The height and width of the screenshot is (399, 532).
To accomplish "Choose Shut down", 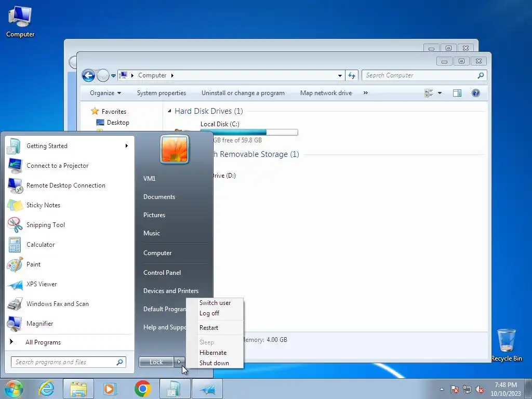I will (215, 363).
